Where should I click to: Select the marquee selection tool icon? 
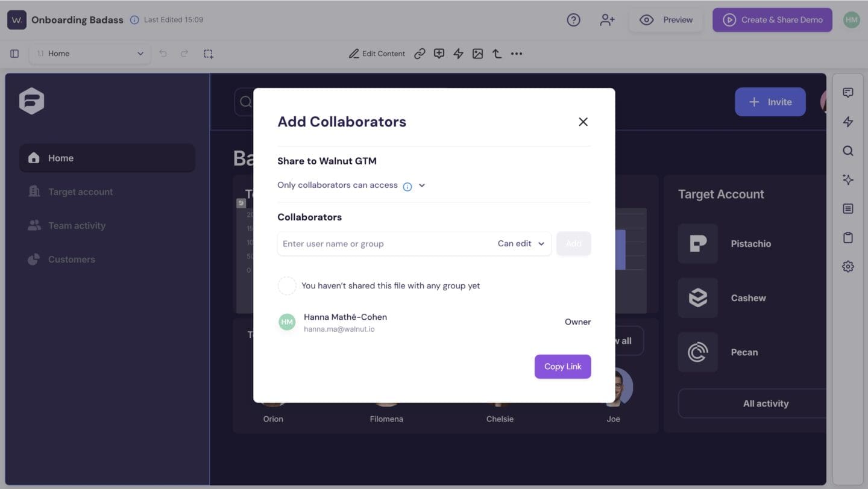(x=209, y=54)
